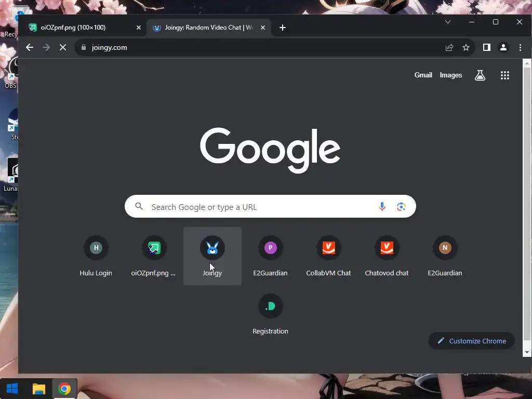The height and width of the screenshot is (399, 532).
Task: Open the Chatovod chat shortcut
Action: point(387,256)
